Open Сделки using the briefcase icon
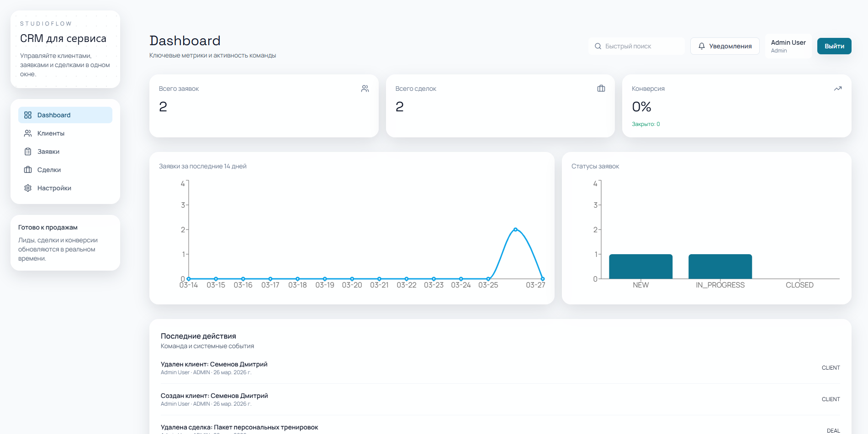The image size is (868, 434). tap(27, 169)
